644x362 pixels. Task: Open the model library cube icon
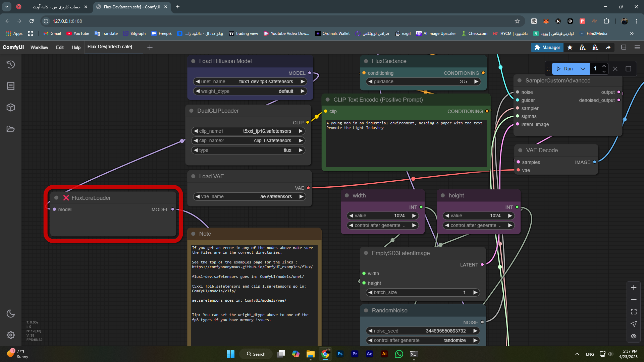point(11,108)
